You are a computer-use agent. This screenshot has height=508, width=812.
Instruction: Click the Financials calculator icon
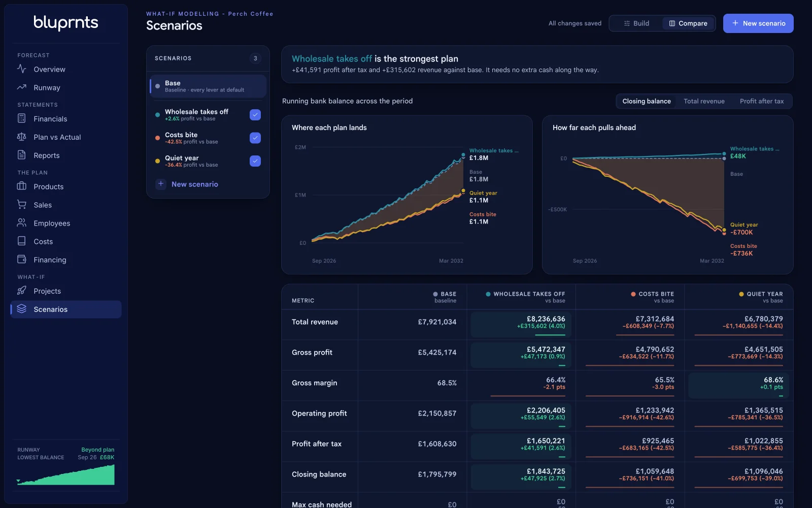(x=21, y=118)
